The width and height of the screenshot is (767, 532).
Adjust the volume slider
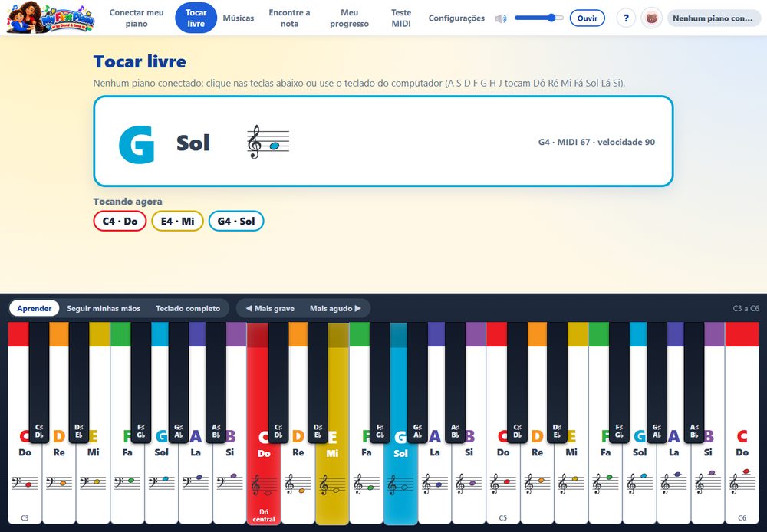pyautogui.click(x=538, y=18)
